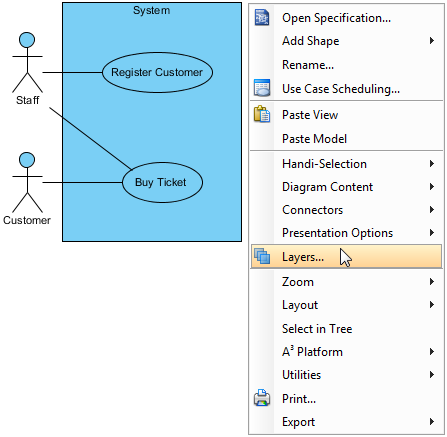447x437 pixels.
Task: Expand the Export submenu arrow
Action: (432, 421)
